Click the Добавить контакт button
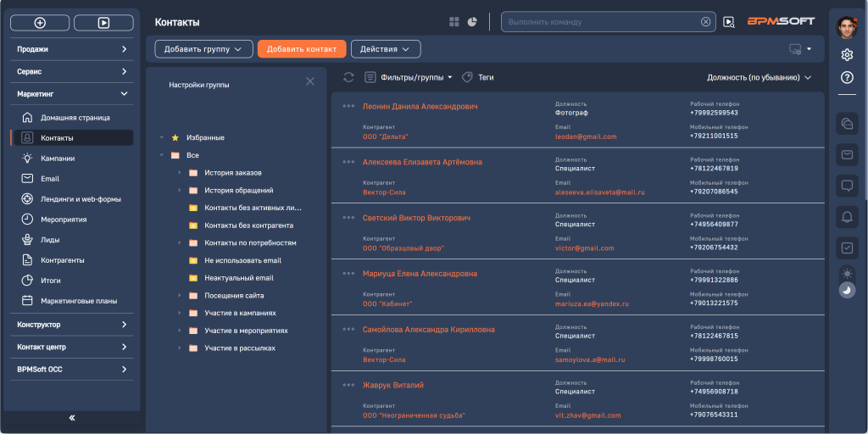Viewport: 868px width, 434px height. [302, 49]
